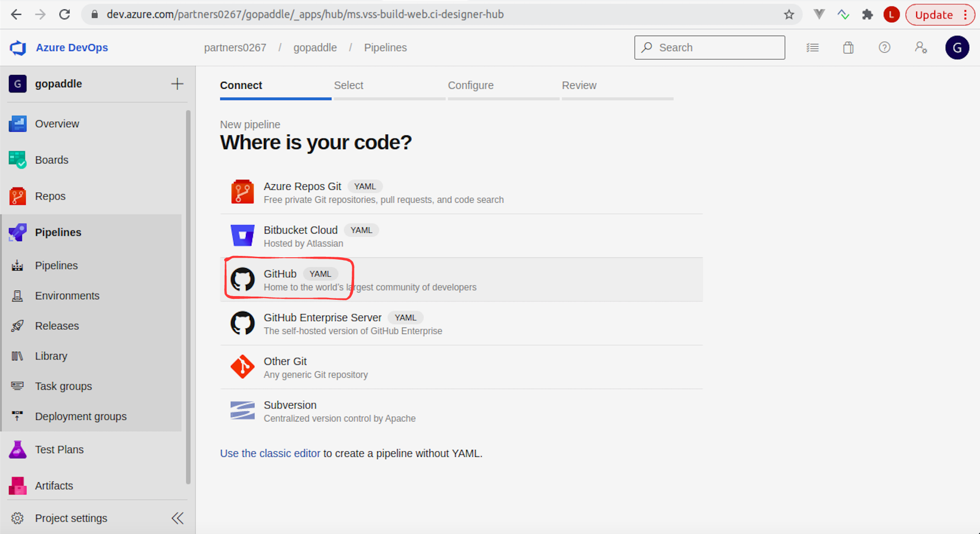Click the Azure Repos Git icon
The height and width of the screenshot is (534, 980).
pyautogui.click(x=243, y=192)
